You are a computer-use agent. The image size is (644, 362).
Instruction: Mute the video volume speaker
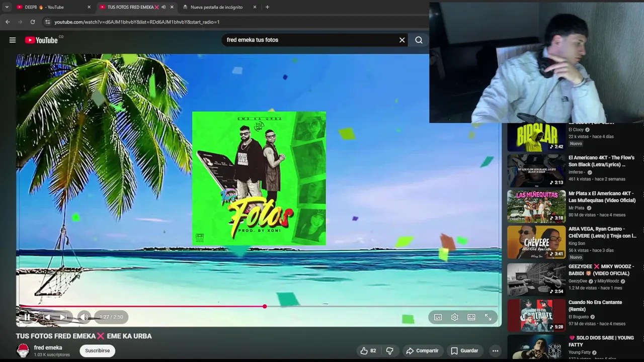(x=85, y=317)
